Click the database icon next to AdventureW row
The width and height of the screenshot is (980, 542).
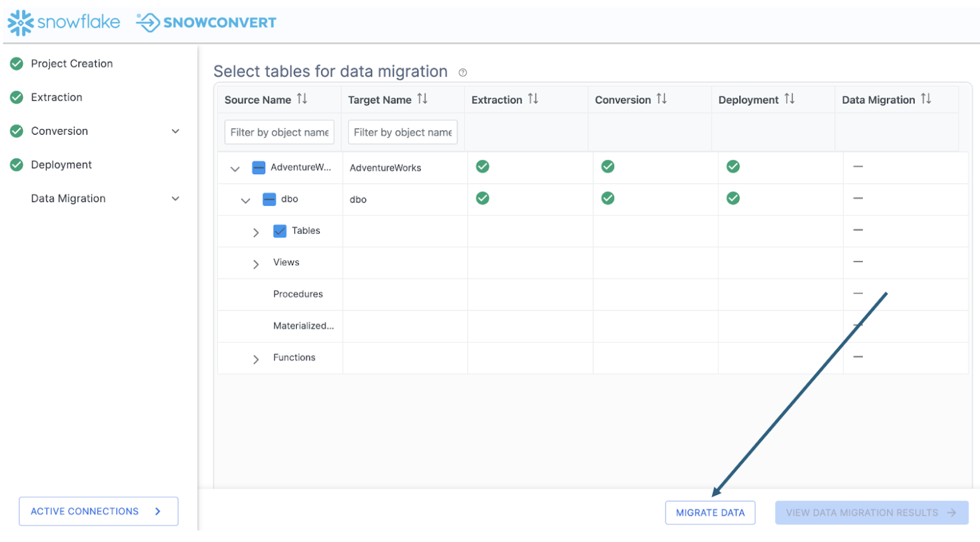(x=258, y=167)
